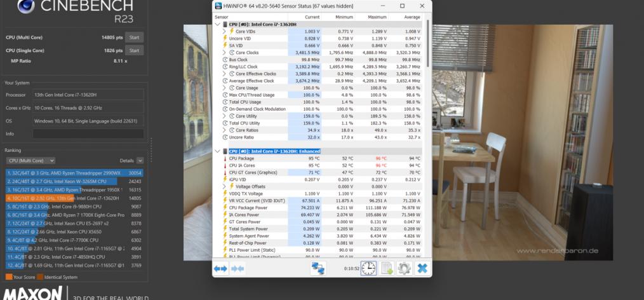Image resolution: width=644 pixels, height=300 pixels.
Task: Expand the Core Utility row
Action: 224,116
